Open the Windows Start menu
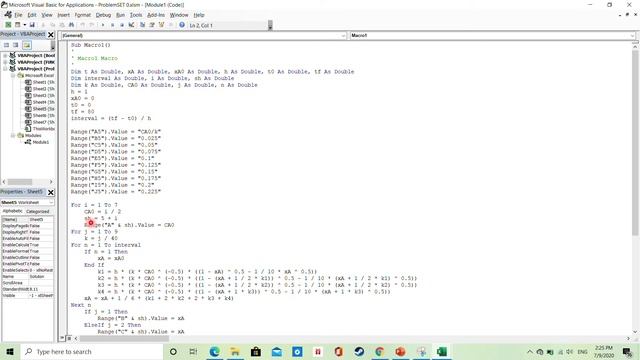Screen dimensions: 640x360 10,351
